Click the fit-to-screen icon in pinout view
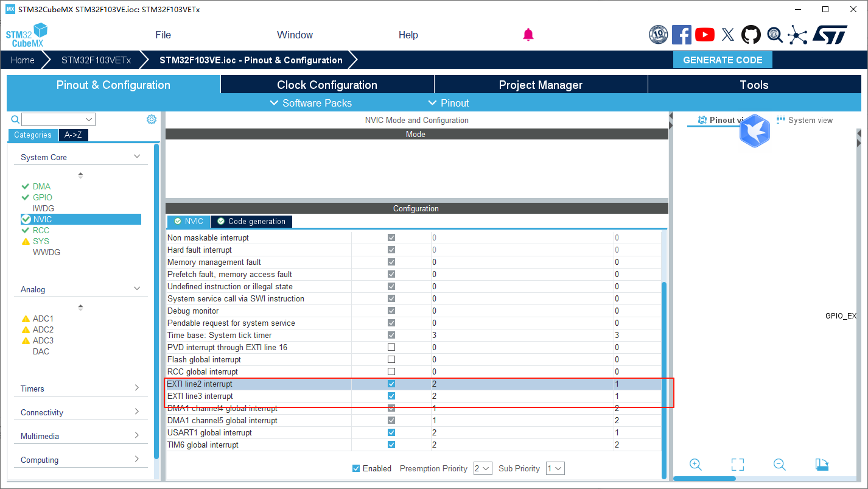This screenshot has height=489, width=868. click(x=738, y=465)
